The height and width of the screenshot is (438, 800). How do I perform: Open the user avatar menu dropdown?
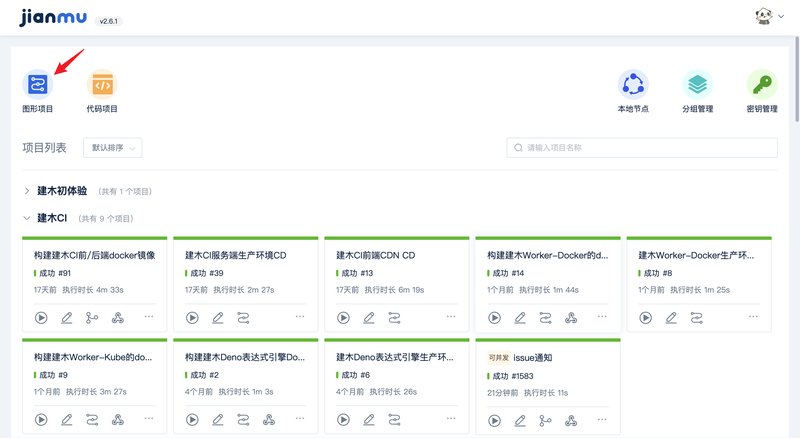[x=768, y=17]
